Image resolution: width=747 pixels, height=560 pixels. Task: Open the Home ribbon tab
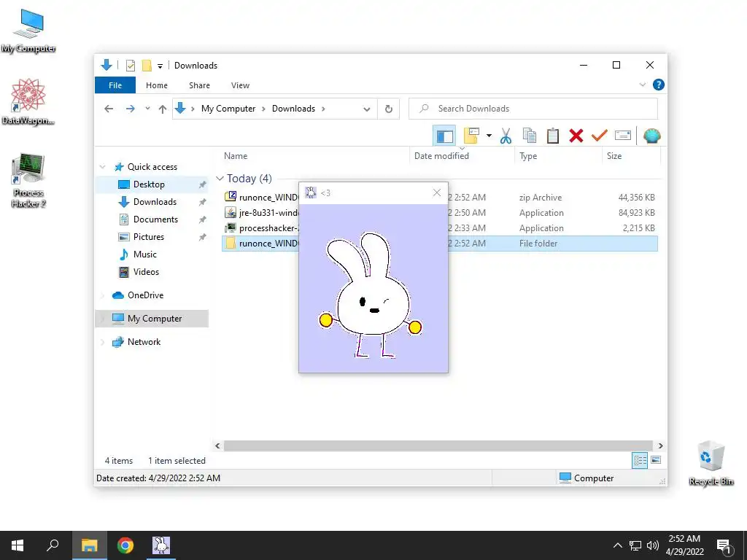157,85
